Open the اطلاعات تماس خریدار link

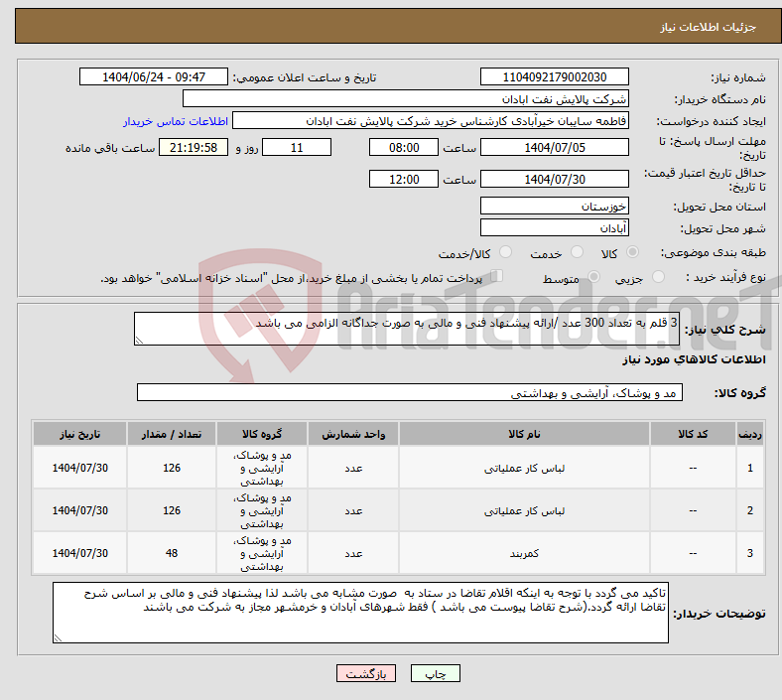[176, 121]
